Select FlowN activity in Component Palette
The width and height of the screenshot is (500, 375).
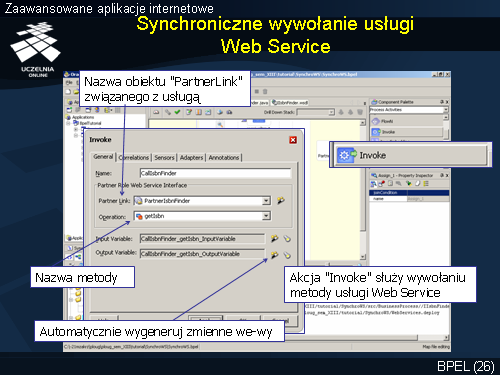[406, 121]
